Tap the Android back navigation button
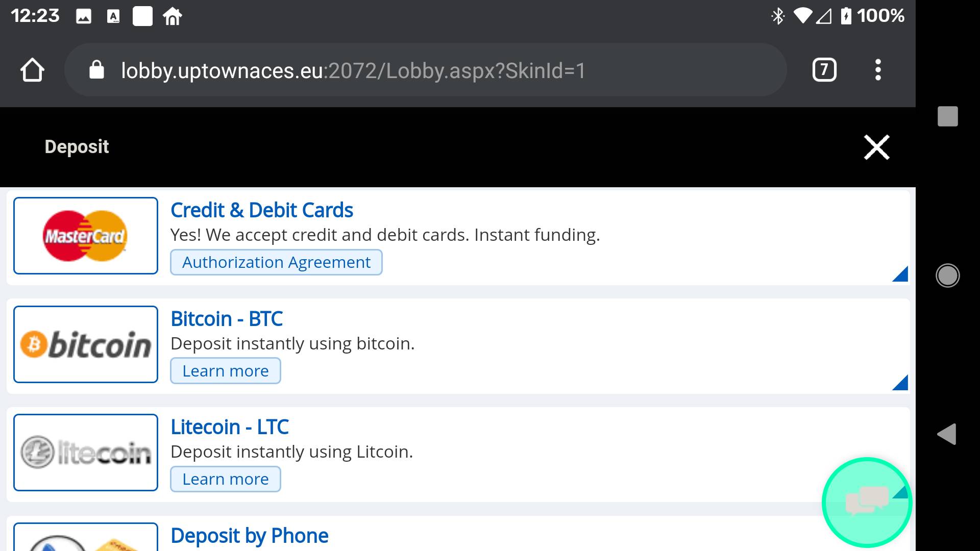980x551 pixels. 947,434
